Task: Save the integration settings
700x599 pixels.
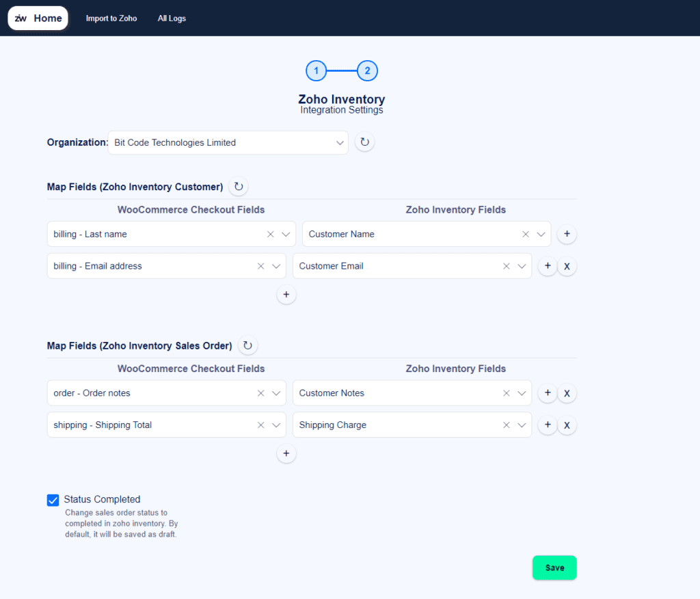Action: coord(554,568)
